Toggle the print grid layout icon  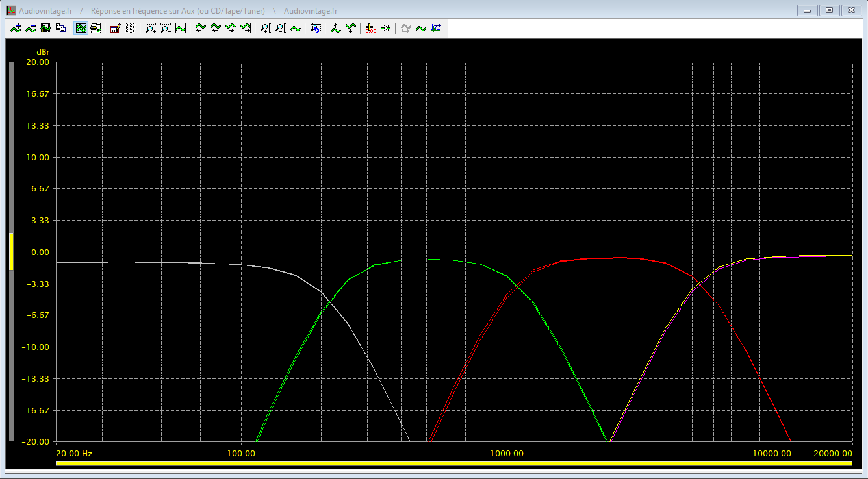(96, 28)
